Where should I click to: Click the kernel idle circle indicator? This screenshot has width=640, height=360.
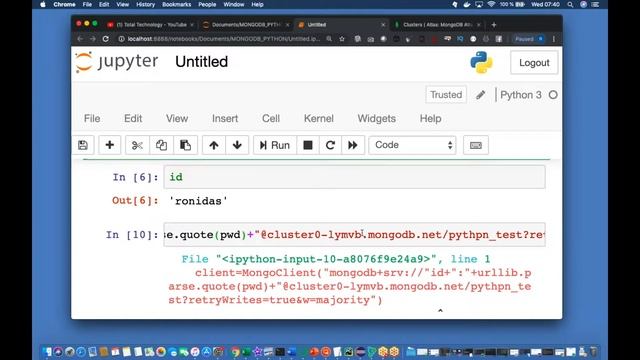pyautogui.click(x=553, y=95)
